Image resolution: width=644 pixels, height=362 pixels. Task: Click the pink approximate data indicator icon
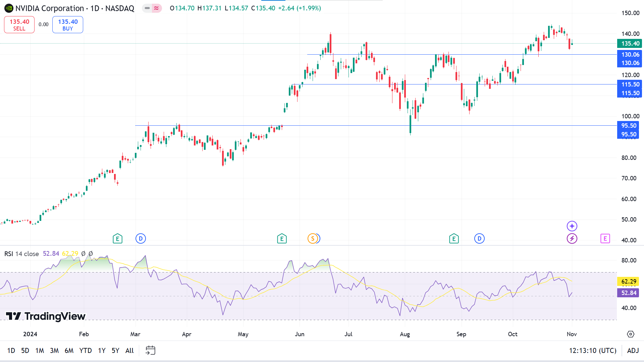point(156,8)
